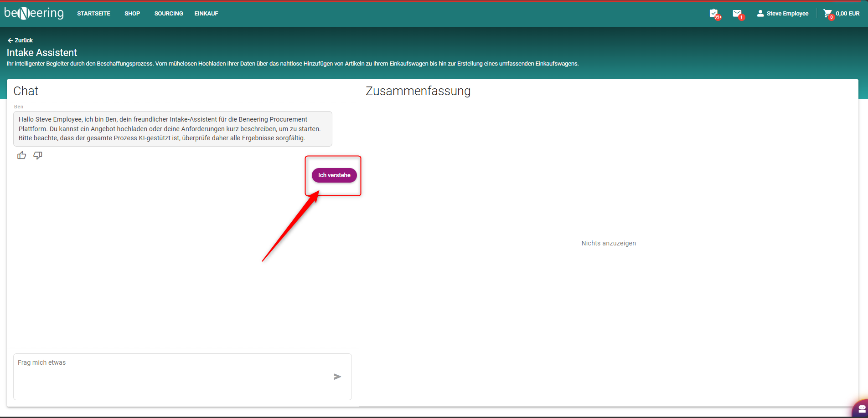The image size is (868, 418).
Task: Open Steve Employee user menu
Action: [783, 14]
